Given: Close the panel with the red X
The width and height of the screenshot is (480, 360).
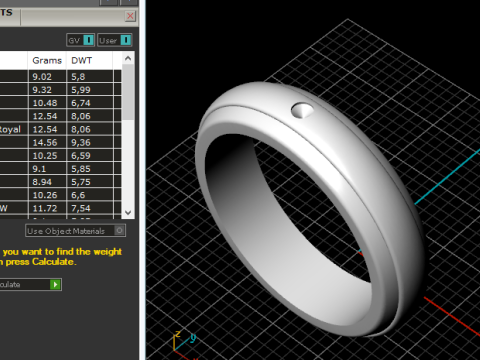Looking at the screenshot, I should (130, 16).
